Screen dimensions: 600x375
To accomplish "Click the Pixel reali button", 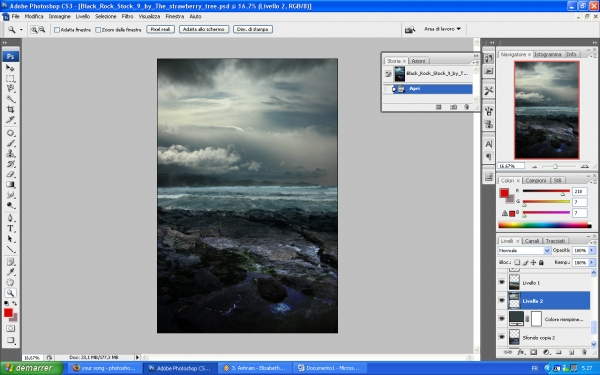I will click(160, 29).
